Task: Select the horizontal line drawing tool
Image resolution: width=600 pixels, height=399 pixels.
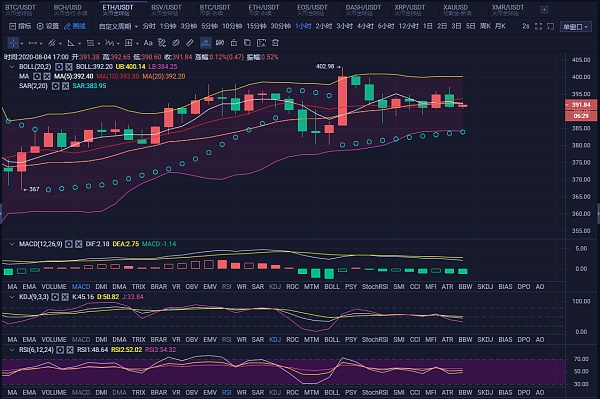Action: tap(33, 43)
